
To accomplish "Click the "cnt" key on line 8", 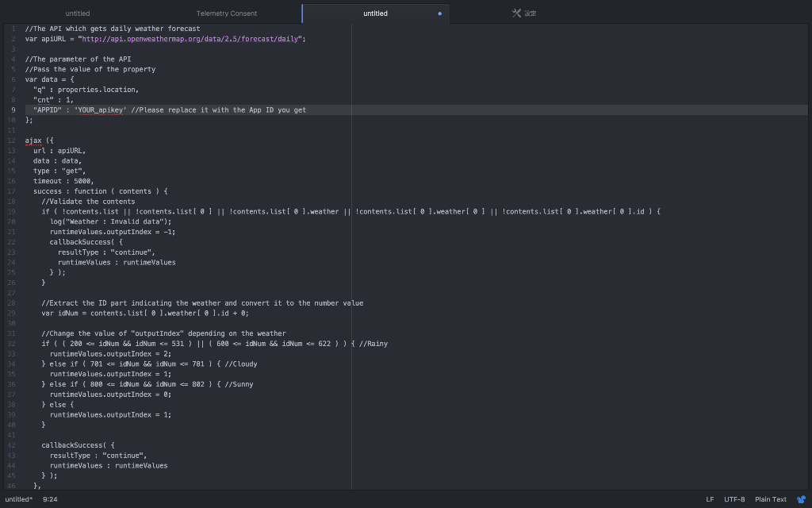I will tap(44, 99).
